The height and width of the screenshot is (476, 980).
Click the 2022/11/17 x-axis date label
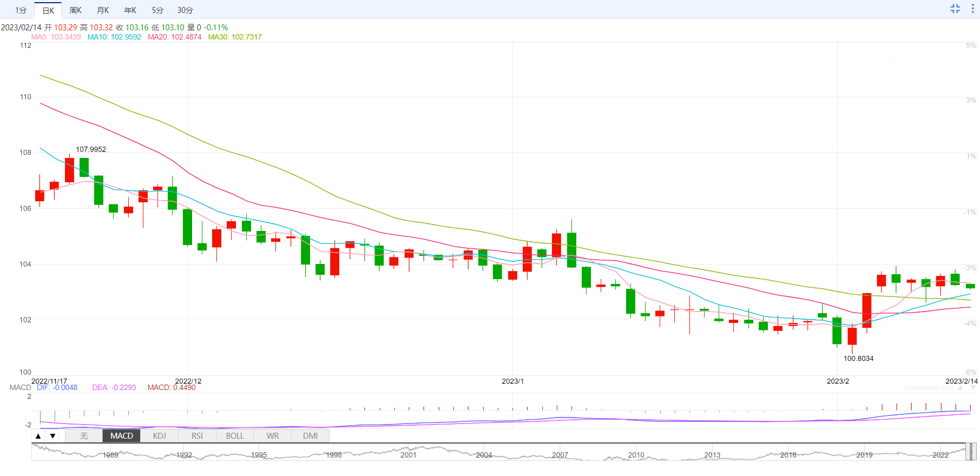[x=49, y=381]
